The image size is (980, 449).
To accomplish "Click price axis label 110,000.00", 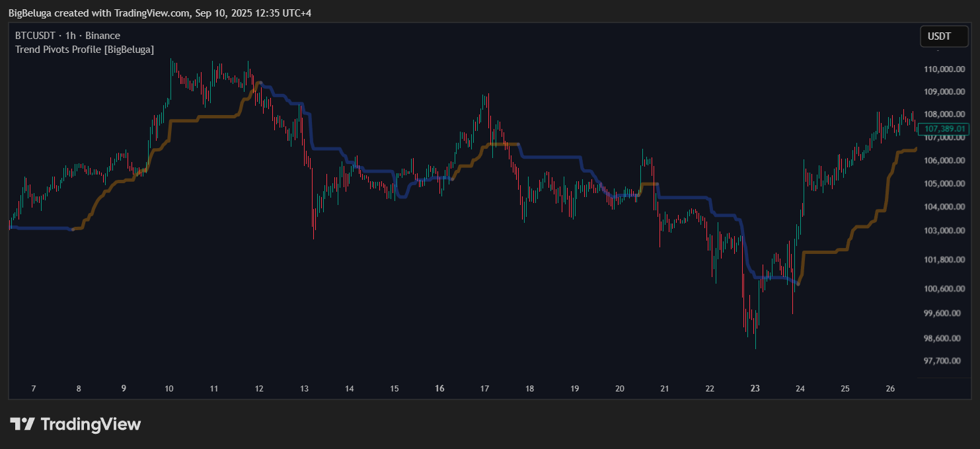I will (944, 69).
